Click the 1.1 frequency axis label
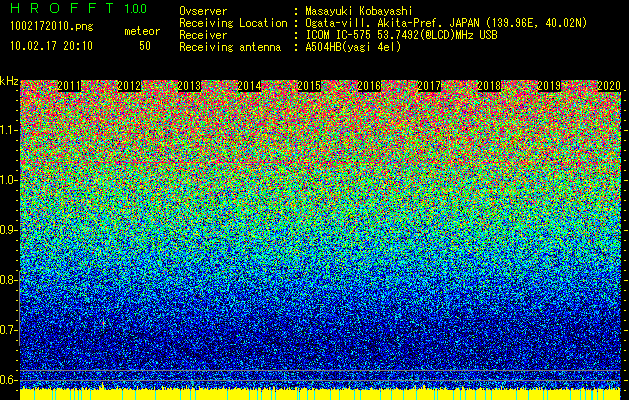 coord(9,130)
